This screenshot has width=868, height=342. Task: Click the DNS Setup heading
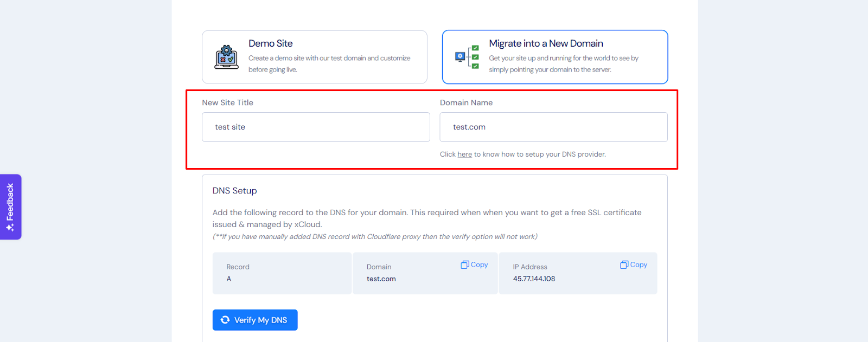pyautogui.click(x=234, y=191)
